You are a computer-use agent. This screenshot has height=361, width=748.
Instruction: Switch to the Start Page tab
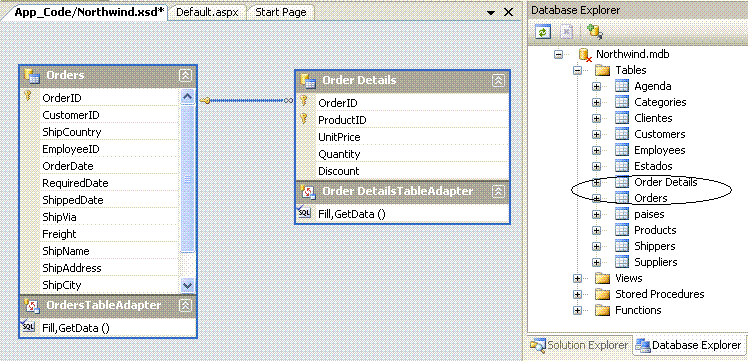280,12
